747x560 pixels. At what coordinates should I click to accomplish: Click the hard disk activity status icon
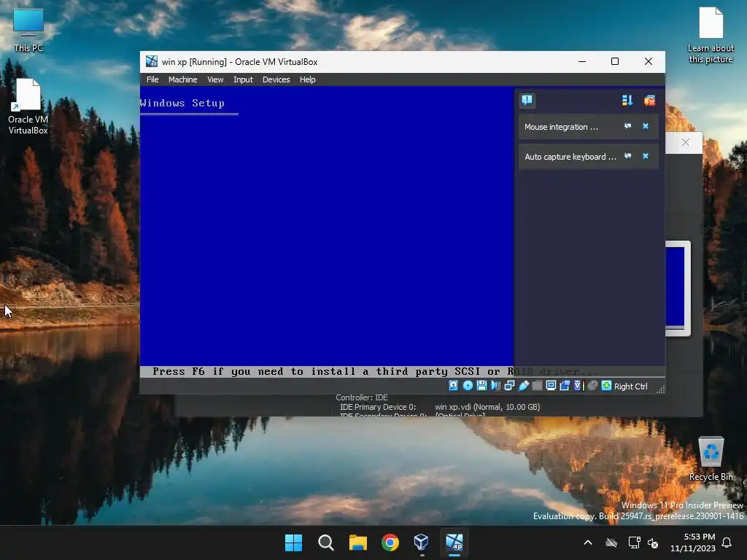[453, 386]
